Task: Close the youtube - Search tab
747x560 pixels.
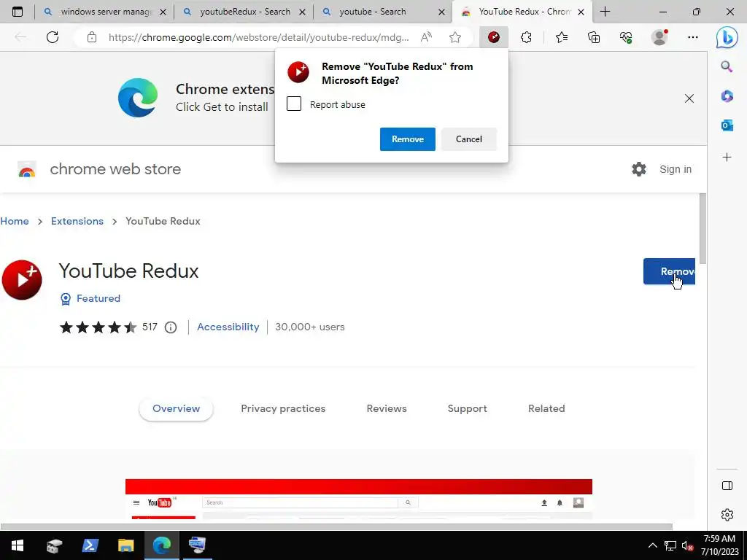Action: 441,12
